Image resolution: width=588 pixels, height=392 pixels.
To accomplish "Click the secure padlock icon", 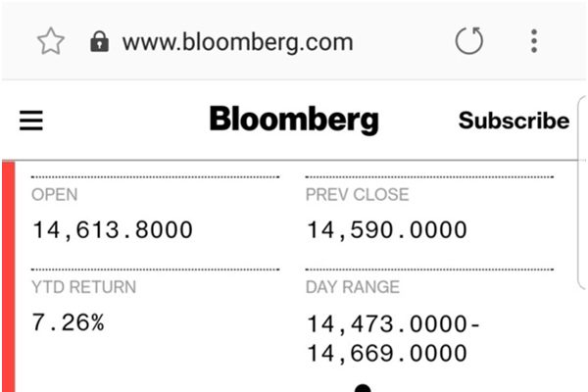I will [x=99, y=41].
